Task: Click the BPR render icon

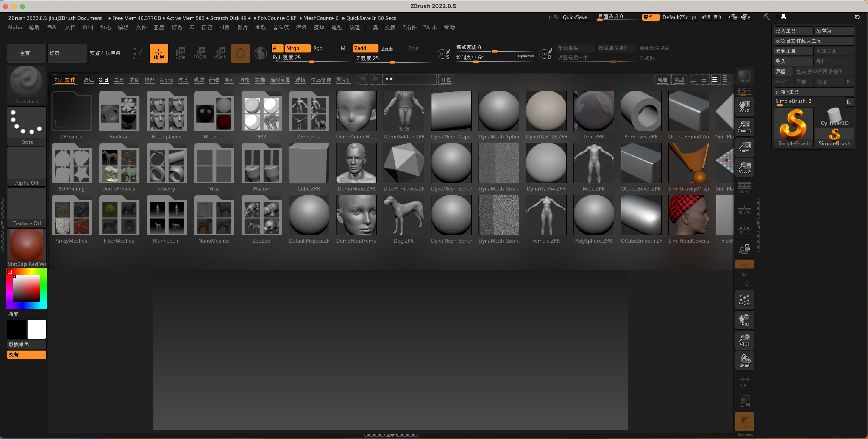Action: pyautogui.click(x=744, y=76)
